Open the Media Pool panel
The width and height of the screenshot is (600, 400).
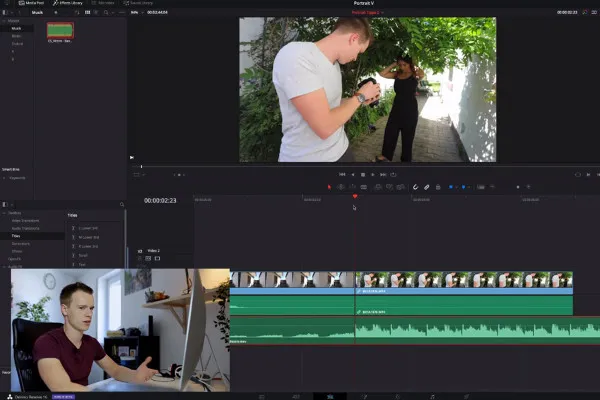[x=31, y=3]
